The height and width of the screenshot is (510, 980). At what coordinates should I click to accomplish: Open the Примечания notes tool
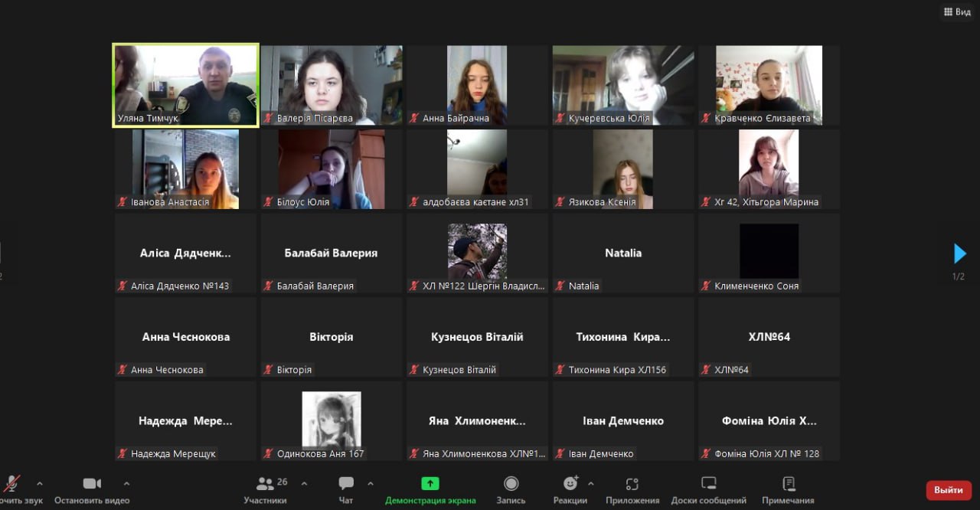(x=788, y=490)
